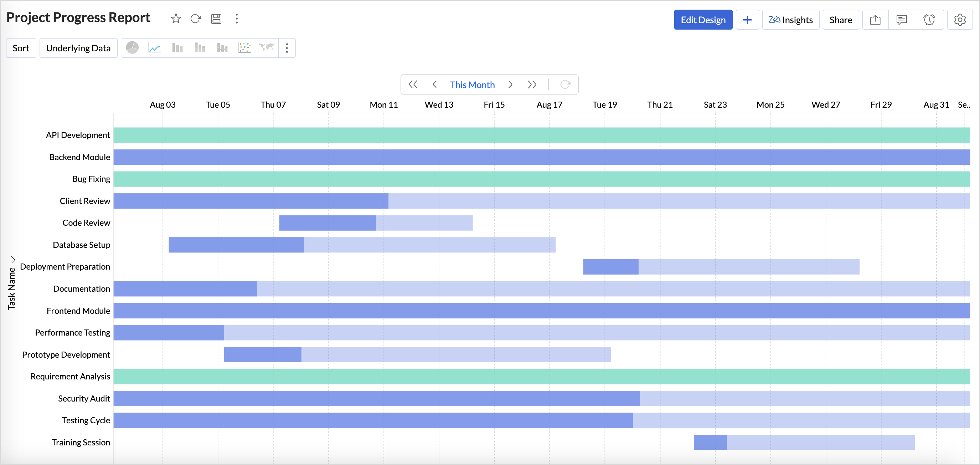Jump forward with double right arrows
The image size is (980, 465).
pyautogui.click(x=532, y=85)
